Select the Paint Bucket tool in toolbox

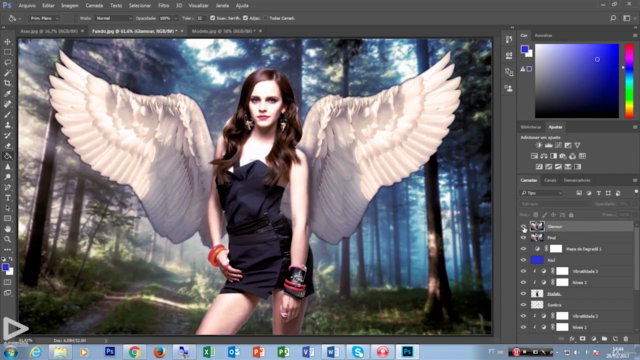(8, 156)
